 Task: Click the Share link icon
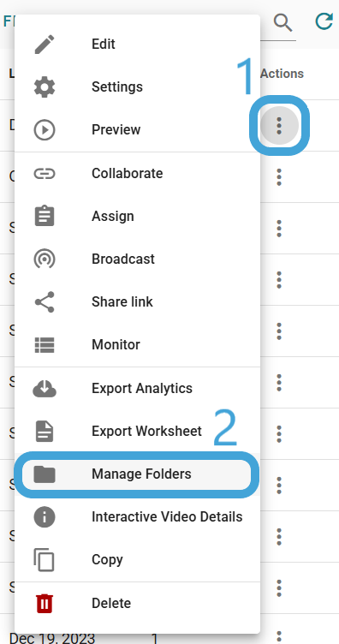tap(45, 301)
